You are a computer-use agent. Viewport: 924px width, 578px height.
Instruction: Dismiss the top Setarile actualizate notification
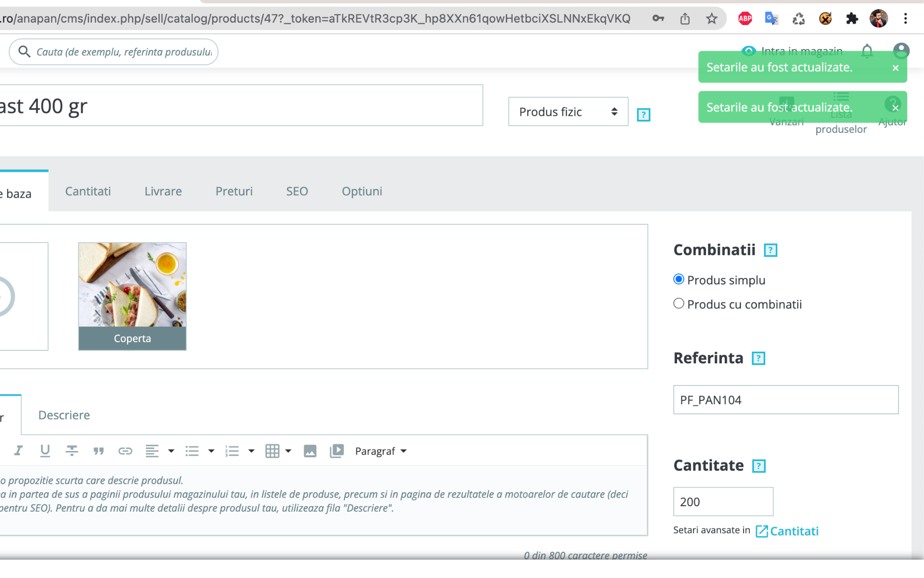[x=895, y=68]
